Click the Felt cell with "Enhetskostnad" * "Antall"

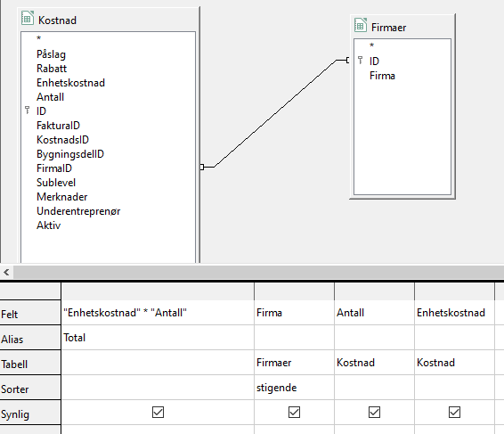point(158,313)
